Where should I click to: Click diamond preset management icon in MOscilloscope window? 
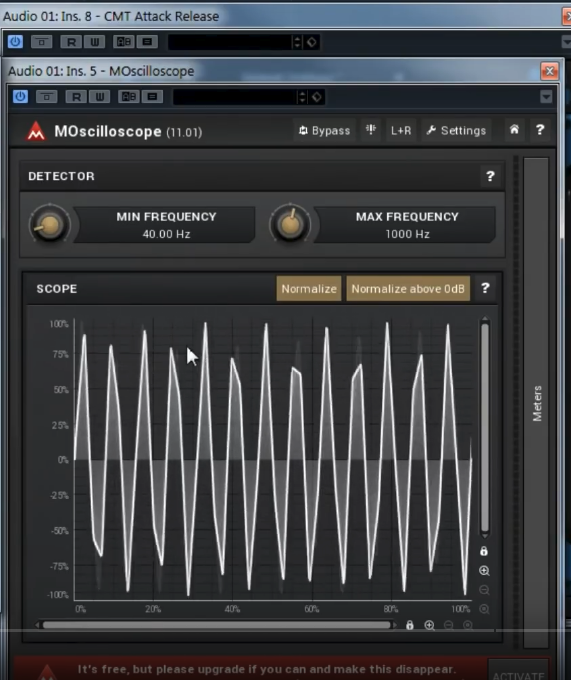pyautogui.click(x=317, y=97)
